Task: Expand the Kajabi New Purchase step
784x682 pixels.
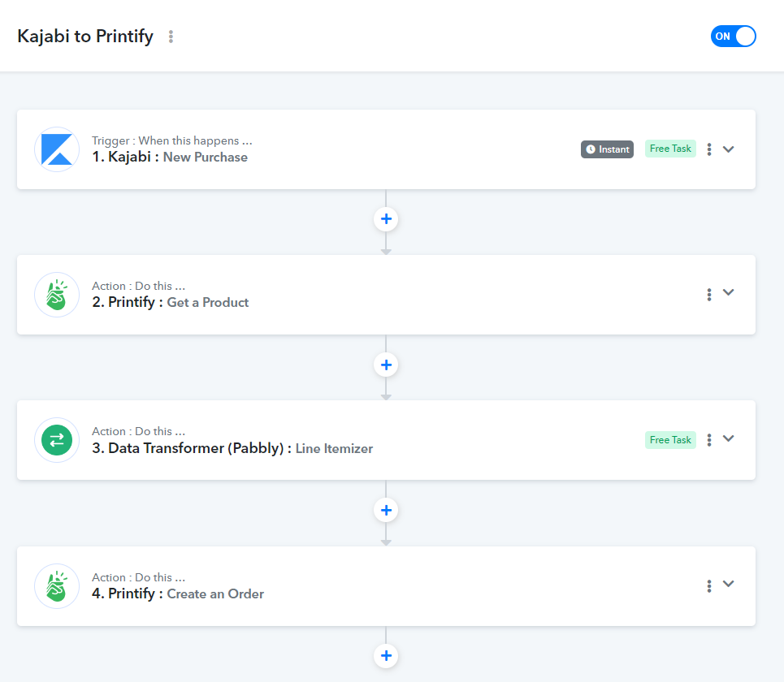Action: coord(729,149)
